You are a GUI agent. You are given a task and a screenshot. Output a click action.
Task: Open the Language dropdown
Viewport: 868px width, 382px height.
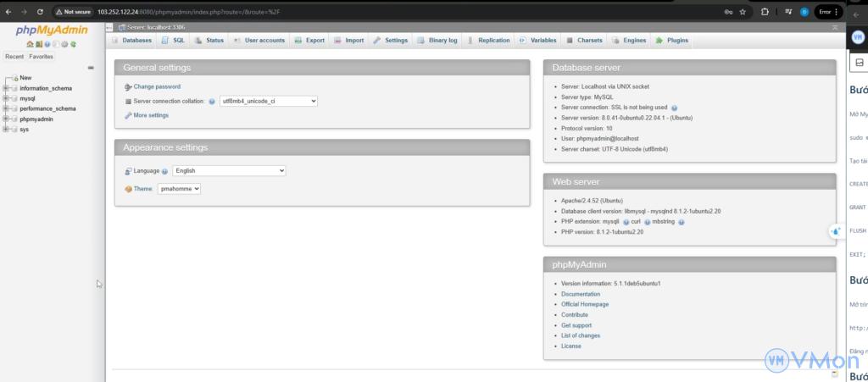229,170
